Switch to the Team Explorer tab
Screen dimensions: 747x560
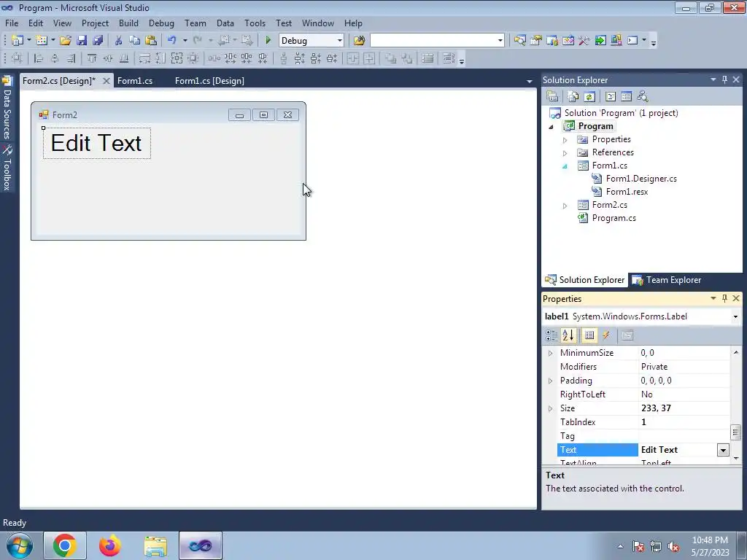point(667,280)
